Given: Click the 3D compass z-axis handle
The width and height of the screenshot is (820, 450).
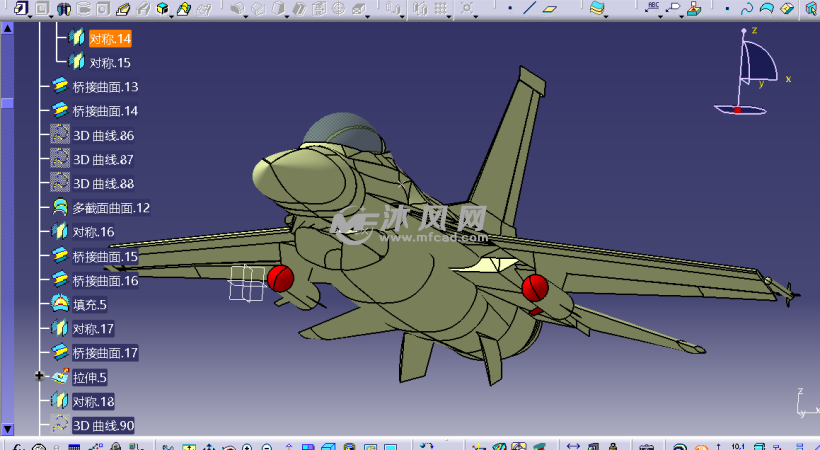Looking at the screenshot, I should pos(744,31).
